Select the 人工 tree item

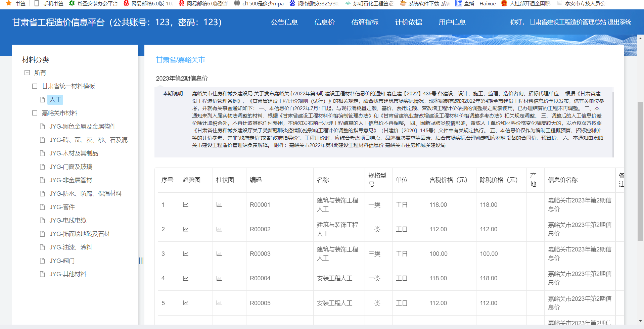pyautogui.click(x=55, y=99)
